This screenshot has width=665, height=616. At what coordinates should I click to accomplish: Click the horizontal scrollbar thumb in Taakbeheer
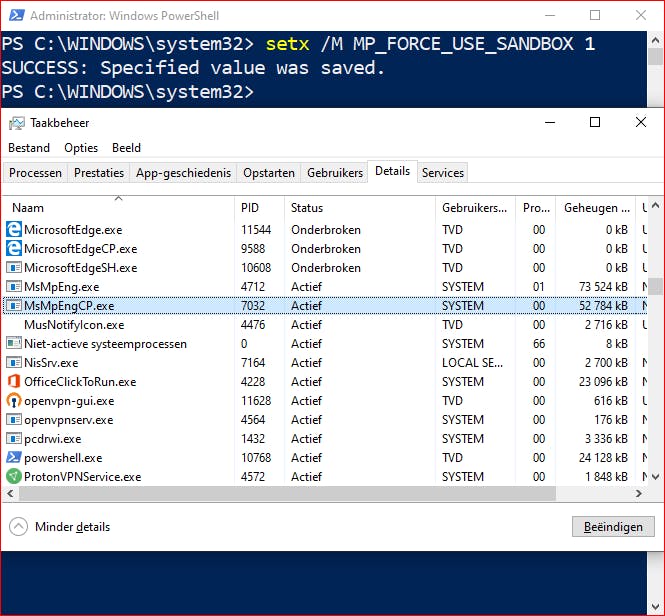click(x=288, y=493)
